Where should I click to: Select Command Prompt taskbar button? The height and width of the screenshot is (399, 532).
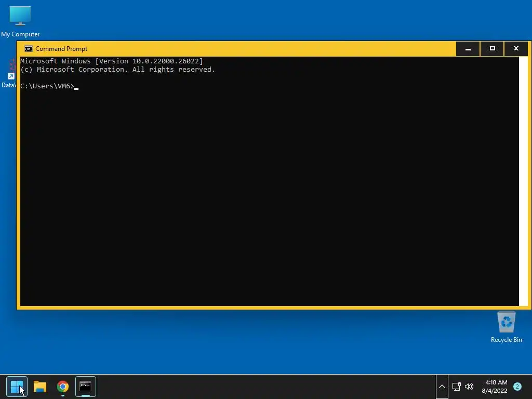tap(86, 387)
